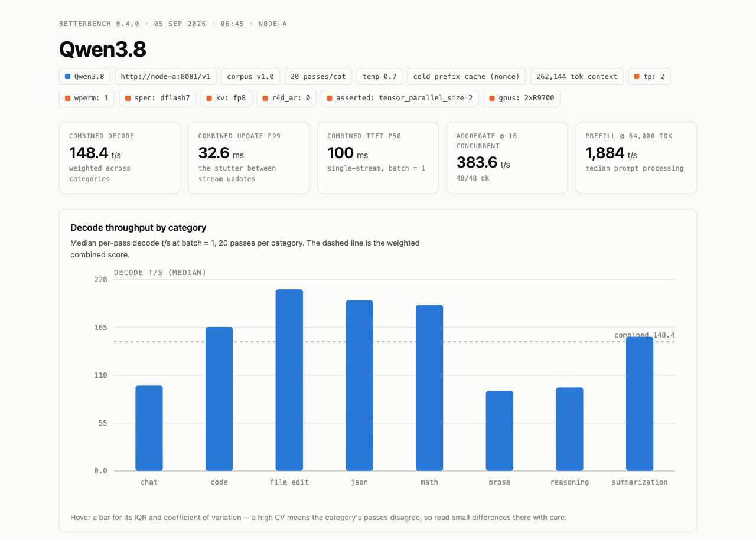Click the BETTERBENCH 0.4.0 header line
This screenshot has width=756, height=540.
pyautogui.click(x=173, y=24)
